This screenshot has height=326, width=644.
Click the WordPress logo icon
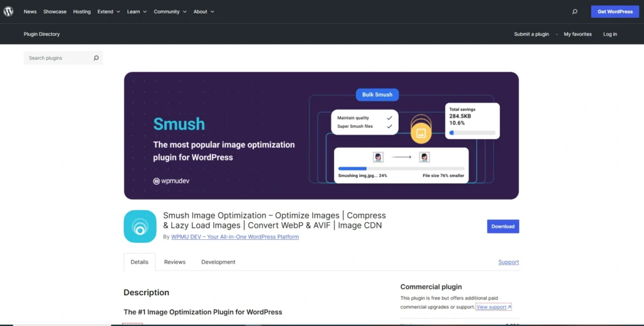click(9, 11)
